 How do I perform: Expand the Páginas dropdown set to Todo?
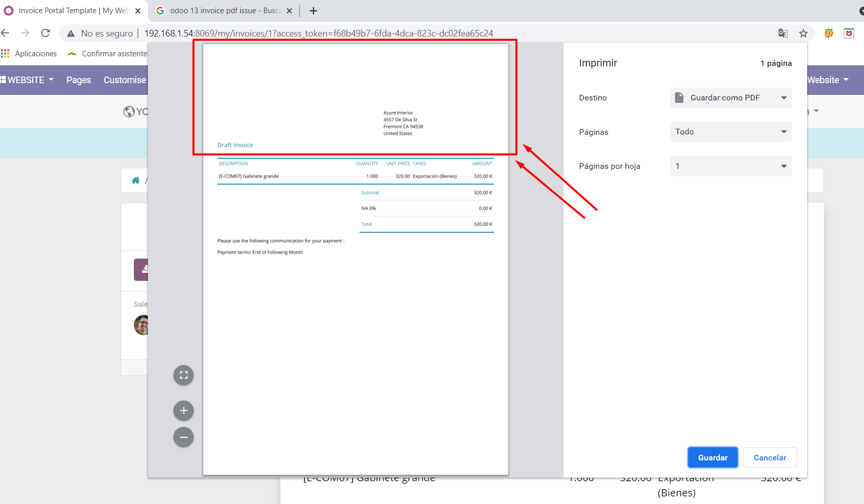coord(730,132)
